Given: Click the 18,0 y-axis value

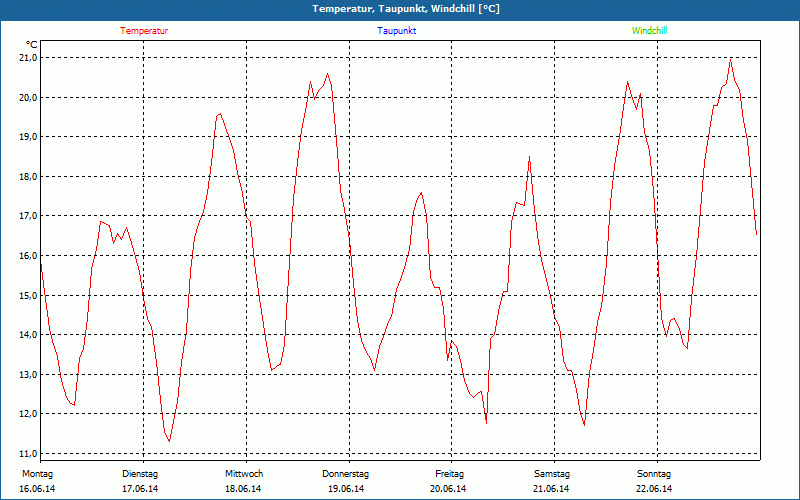Looking at the screenshot, I should pos(29,177).
